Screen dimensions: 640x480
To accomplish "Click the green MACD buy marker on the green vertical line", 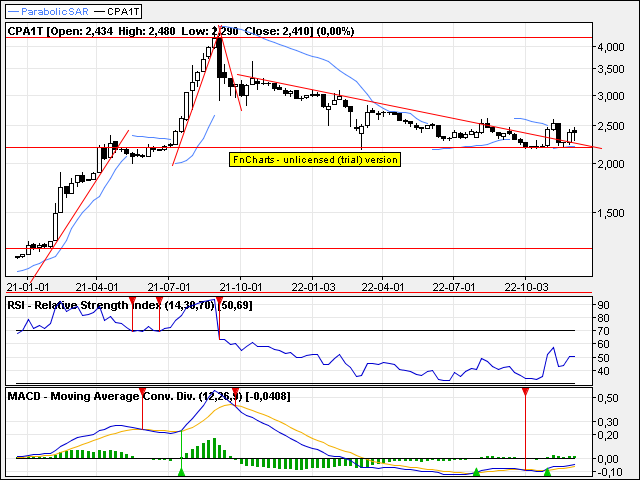I will (181, 472).
